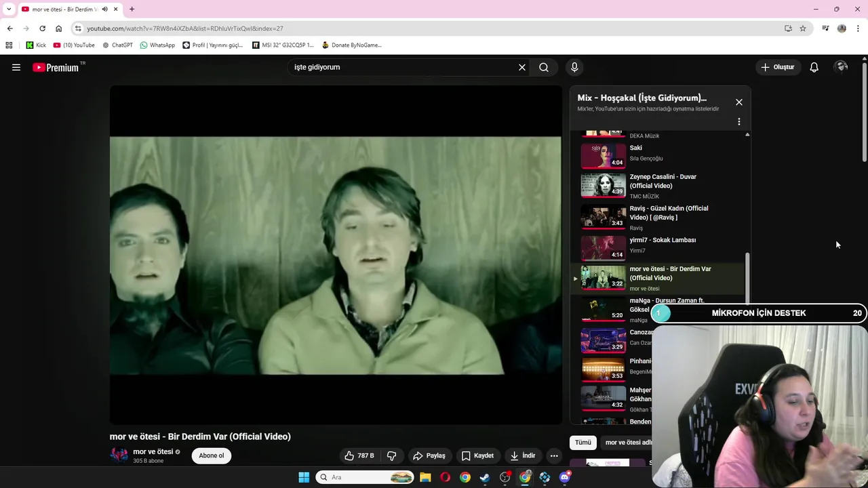Screen dimensions: 868x488
Task: Open Discord from the taskbar
Action: click(565, 477)
